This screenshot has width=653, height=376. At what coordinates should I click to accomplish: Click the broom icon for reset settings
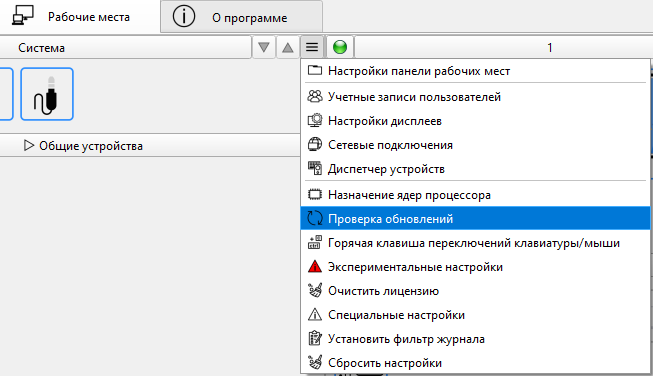coord(315,362)
